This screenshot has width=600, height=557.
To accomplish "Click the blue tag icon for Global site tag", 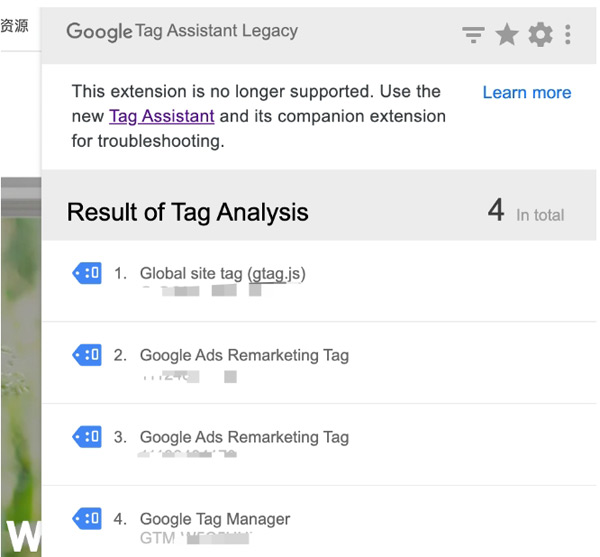I will [88, 273].
